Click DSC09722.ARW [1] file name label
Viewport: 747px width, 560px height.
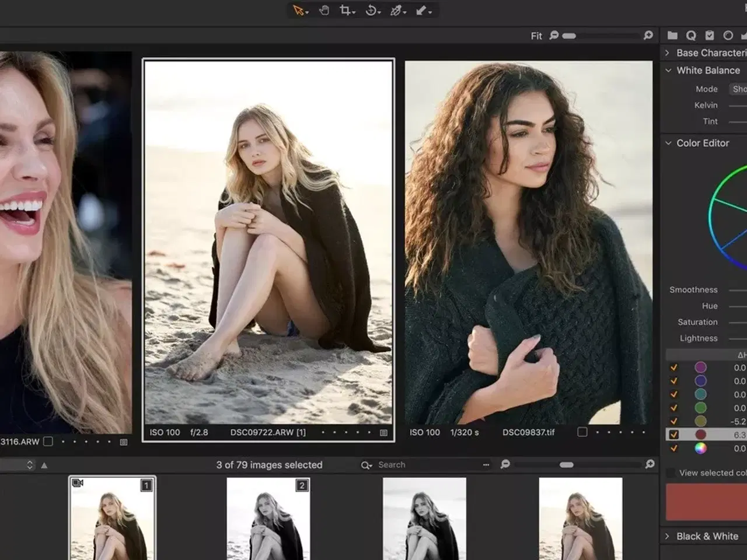[268, 432]
